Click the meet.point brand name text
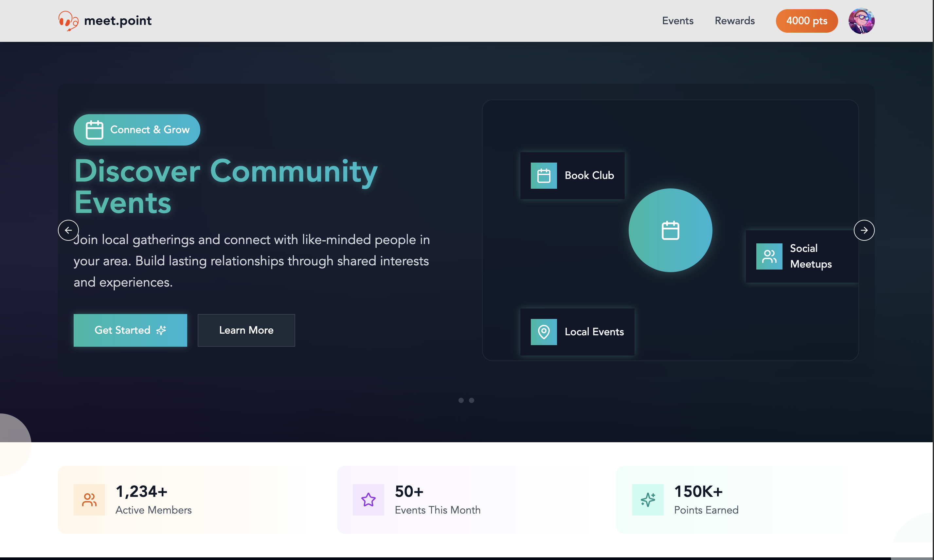 pyautogui.click(x=118, y=20)
